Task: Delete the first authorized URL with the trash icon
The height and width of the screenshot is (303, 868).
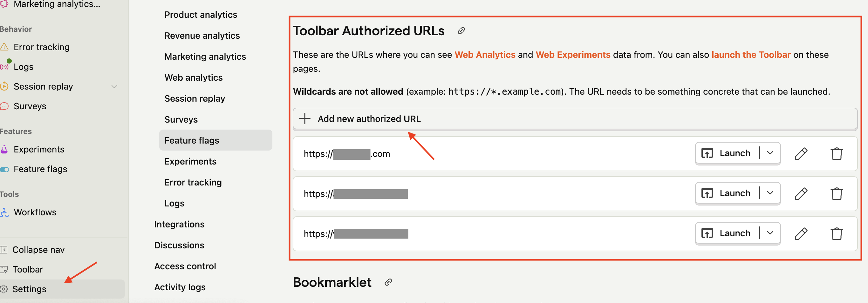Action: [x=836, y=154]
